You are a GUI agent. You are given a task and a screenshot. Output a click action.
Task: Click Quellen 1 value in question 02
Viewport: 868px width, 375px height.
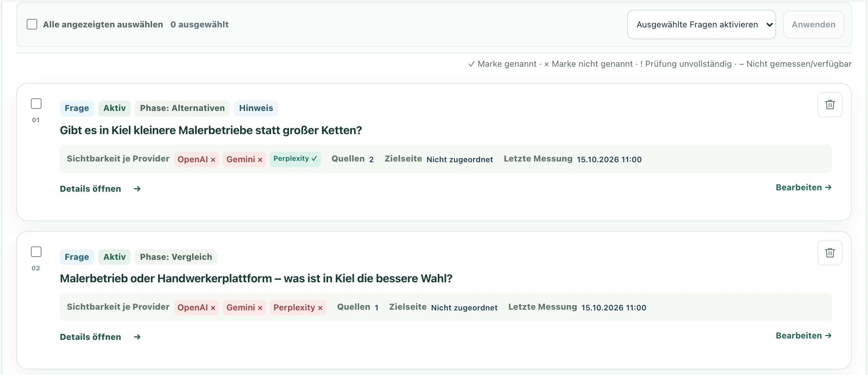pos(376,308)
